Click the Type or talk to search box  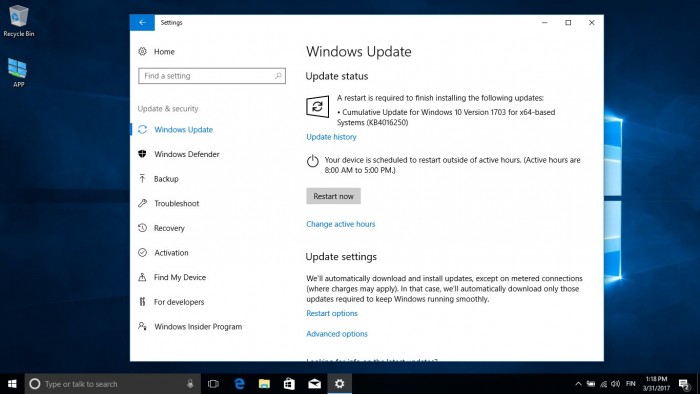[x=112, y=384]
